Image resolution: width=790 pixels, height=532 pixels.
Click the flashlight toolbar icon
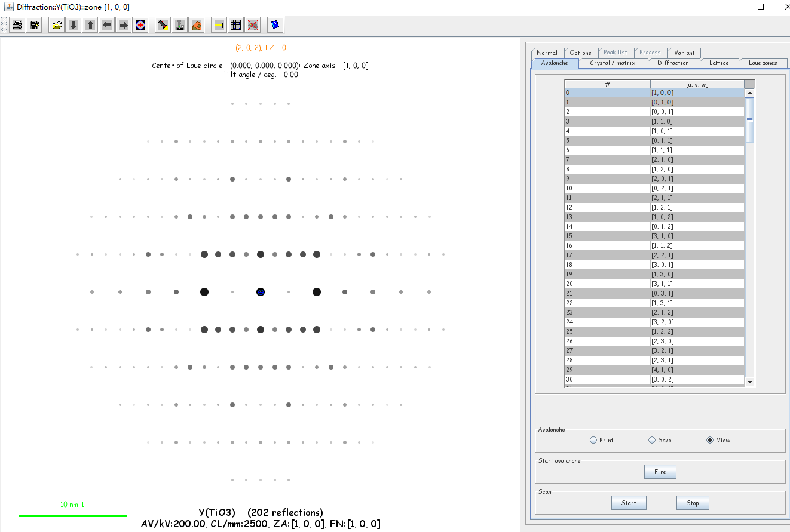coord(163,25)
